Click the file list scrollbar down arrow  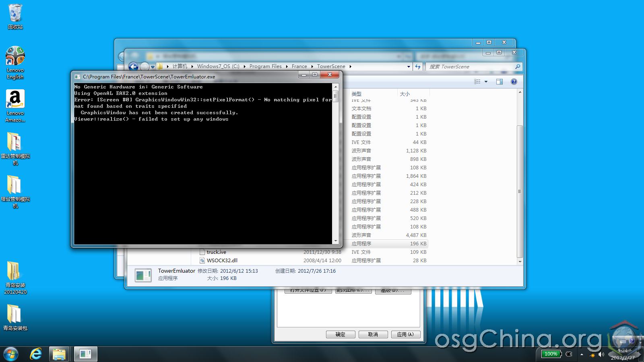520,261
